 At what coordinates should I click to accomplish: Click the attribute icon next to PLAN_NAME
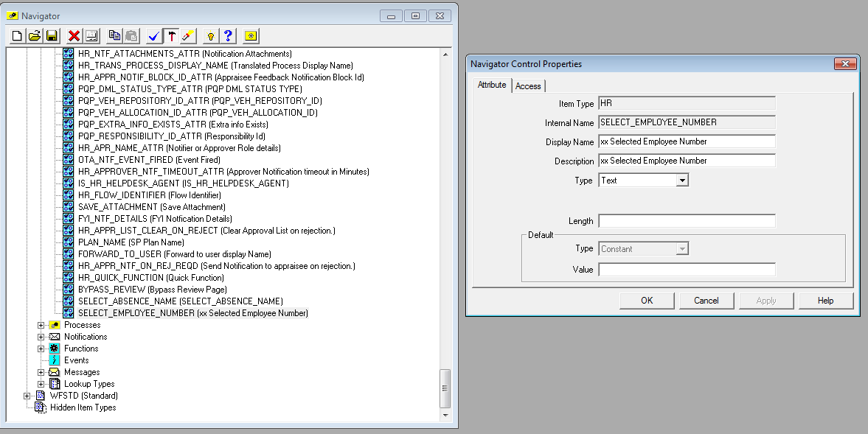68,242
